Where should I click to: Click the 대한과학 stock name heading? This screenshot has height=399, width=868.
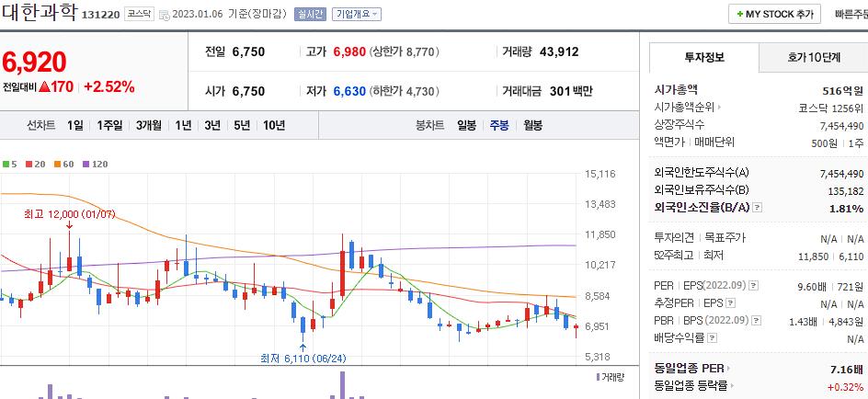click(39, 12)
